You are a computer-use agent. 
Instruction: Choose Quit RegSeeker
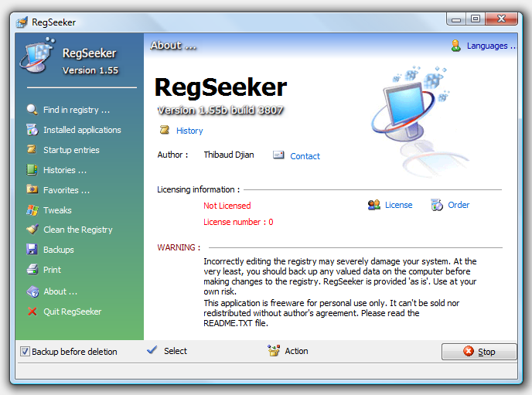pyautogui.click(x=72, y=312)
